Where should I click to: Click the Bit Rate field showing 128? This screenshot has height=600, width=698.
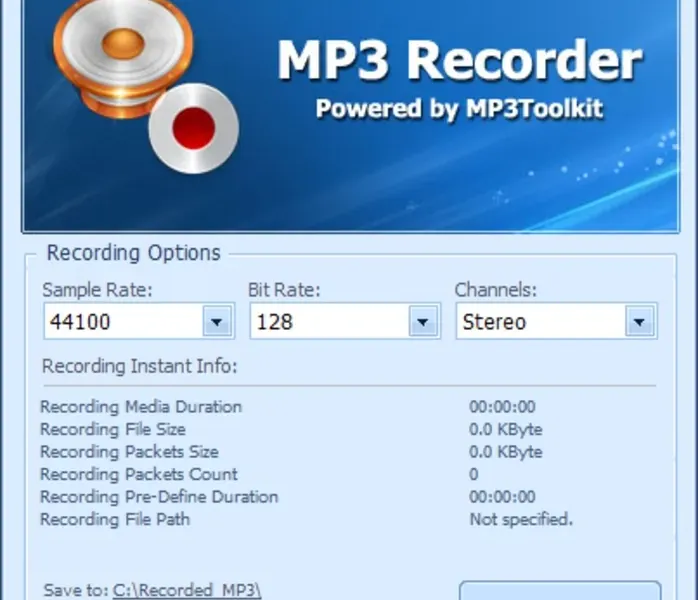coord(345,321)
